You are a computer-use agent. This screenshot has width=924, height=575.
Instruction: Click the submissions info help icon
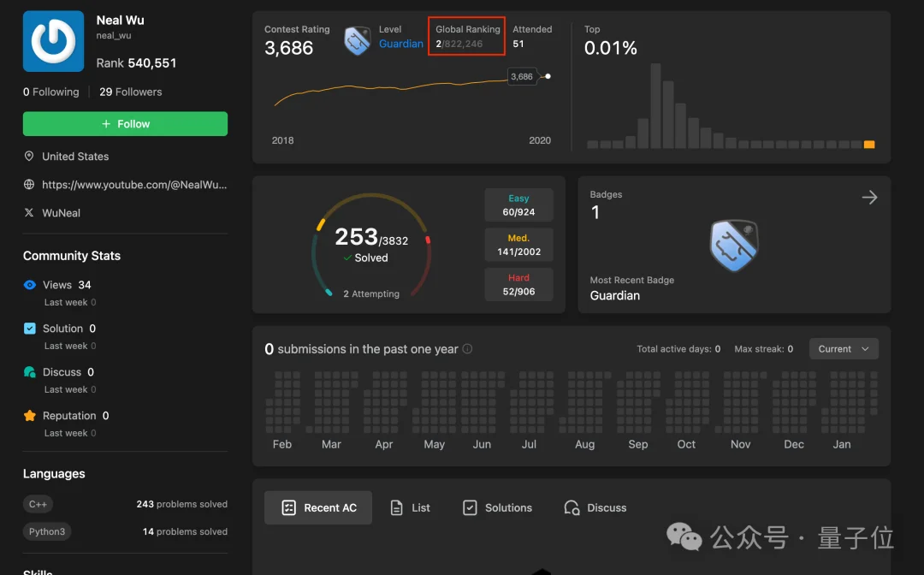point(467,349)
